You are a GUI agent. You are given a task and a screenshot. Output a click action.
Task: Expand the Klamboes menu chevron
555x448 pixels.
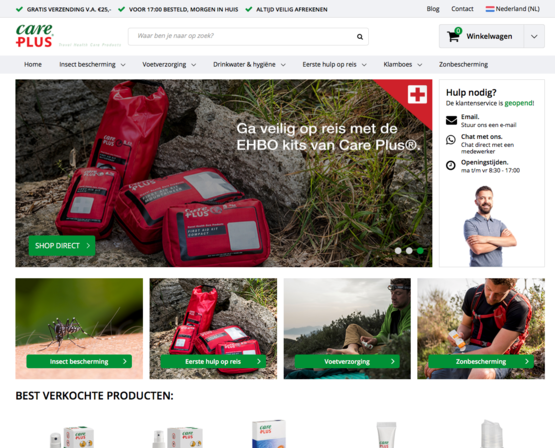pyautogui.click(x=420, y=65)
